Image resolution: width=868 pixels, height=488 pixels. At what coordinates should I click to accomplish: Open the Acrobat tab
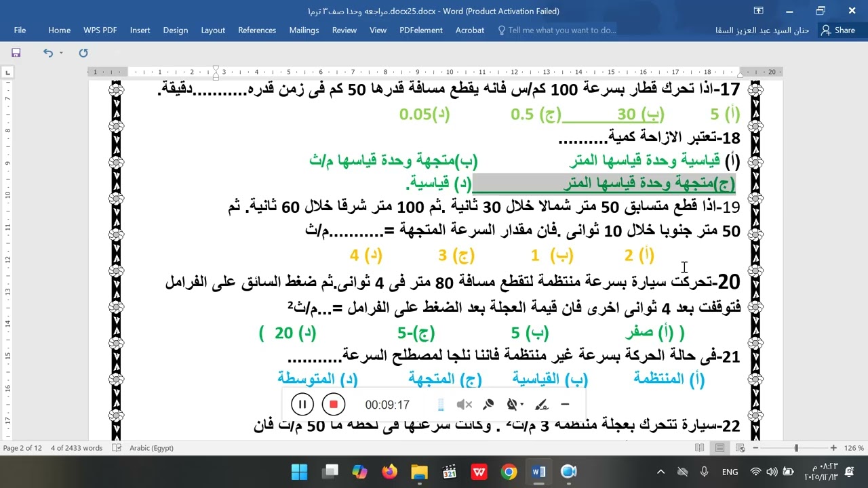[x=470, y=30]
